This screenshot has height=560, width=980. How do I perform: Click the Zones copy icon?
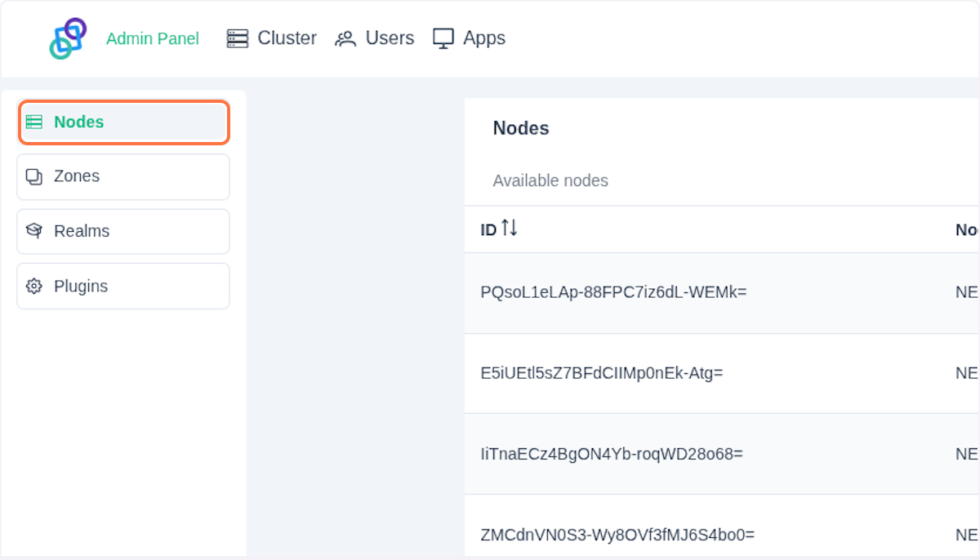pyautogui.click(x=33, y=176)
